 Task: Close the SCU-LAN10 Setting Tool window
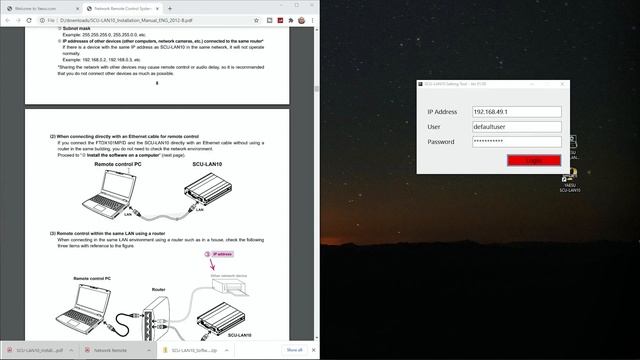[562, 84]
